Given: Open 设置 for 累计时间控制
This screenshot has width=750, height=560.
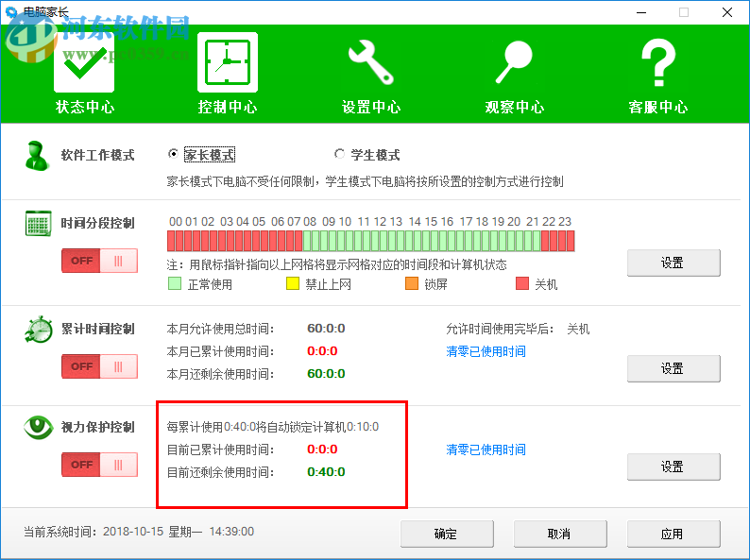Looking at the screenshot, I should (x=673, y=368).
